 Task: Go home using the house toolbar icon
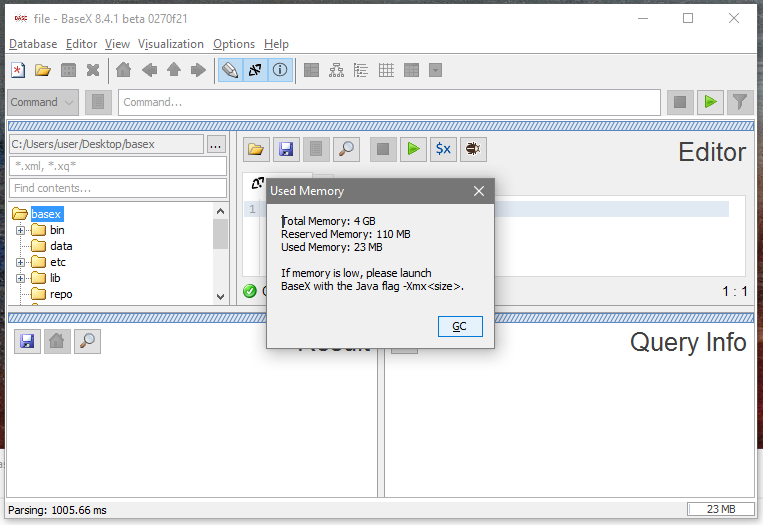(x=124, y=71)
